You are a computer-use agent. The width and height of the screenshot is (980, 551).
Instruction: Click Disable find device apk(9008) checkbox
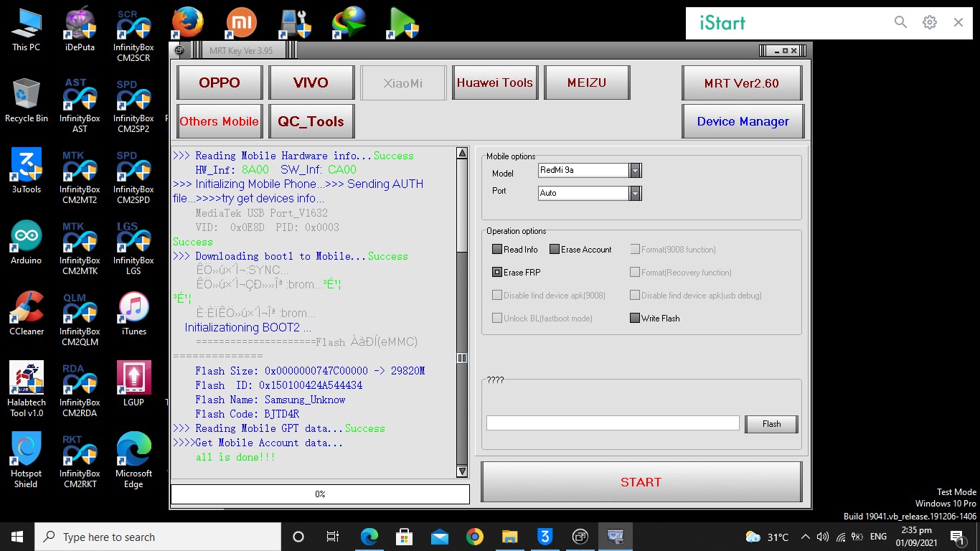[497, 296]
